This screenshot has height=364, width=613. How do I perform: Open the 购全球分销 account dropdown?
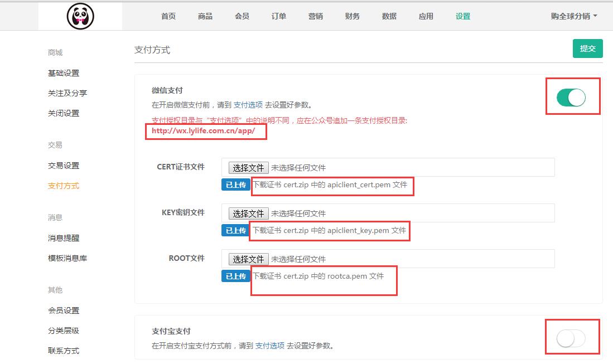tap(574, 16)
